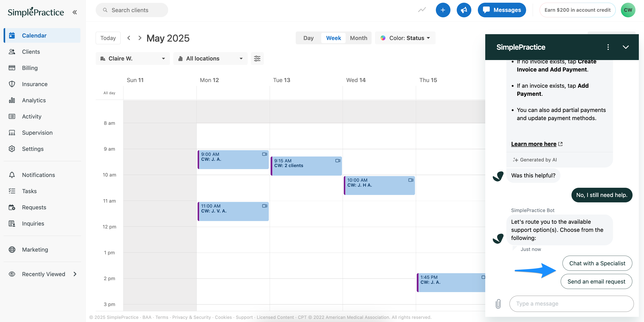Viewport: 644px width, 322px height.
Task: Click the BAA footer link
Action: coord(147,317)
